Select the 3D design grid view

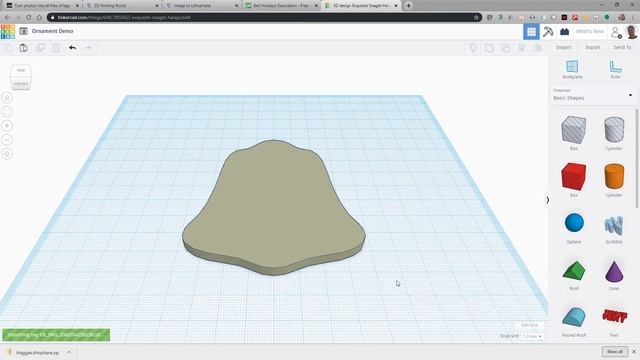coord(531,31)
